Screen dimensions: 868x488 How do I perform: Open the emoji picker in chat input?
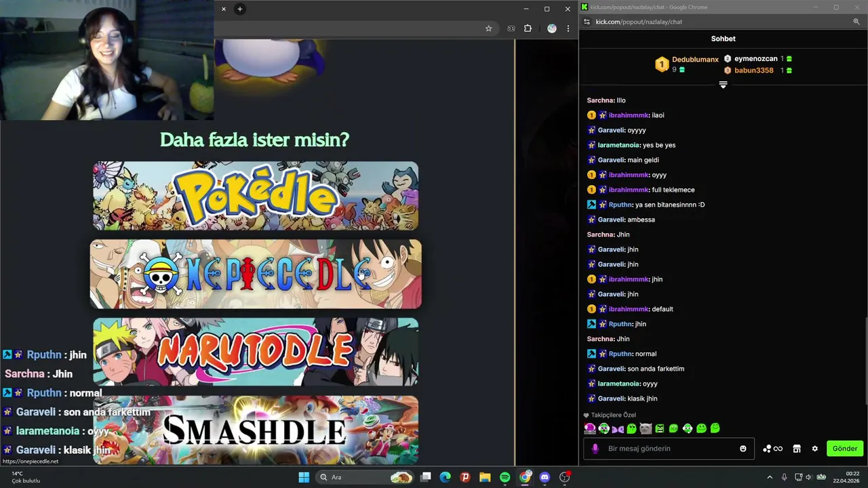click(x=743, y=449)
